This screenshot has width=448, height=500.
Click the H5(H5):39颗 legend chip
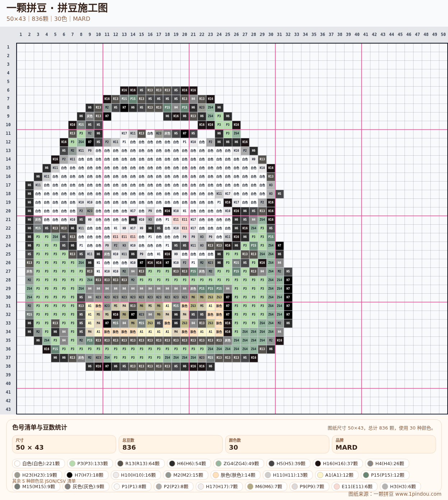coord(288,464)
